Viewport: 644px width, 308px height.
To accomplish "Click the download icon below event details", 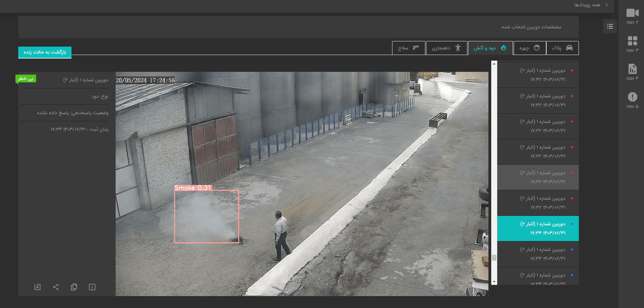I will [x=37, y=287].
